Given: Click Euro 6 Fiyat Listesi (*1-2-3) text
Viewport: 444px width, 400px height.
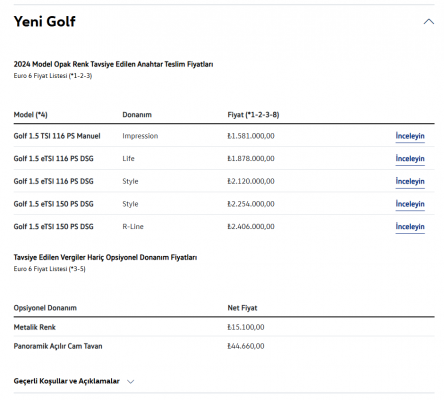Looking at the screenshot, I should [53, 76].
